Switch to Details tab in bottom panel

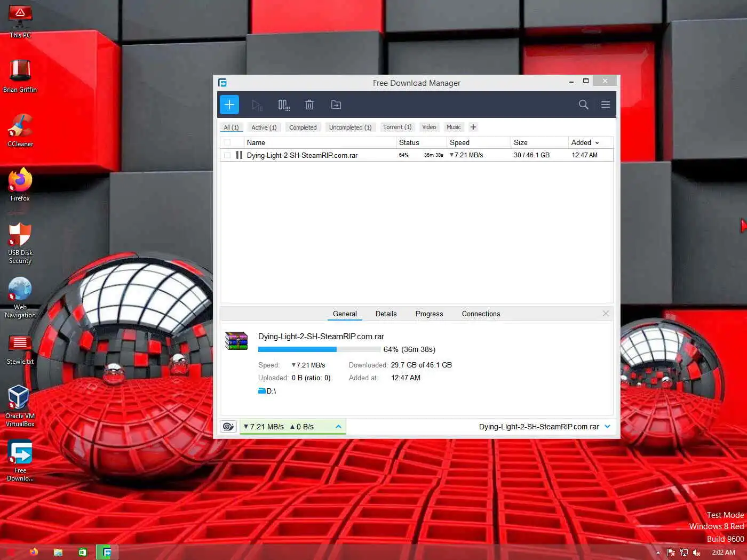(x=386, y=314)
